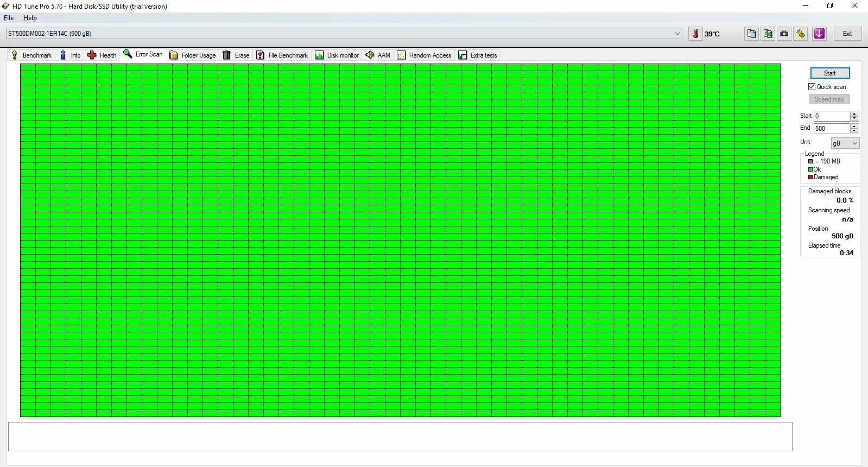Open the Disk monitor tab
Viewport: 868px width, 467px height.
(x=337, y=55)
